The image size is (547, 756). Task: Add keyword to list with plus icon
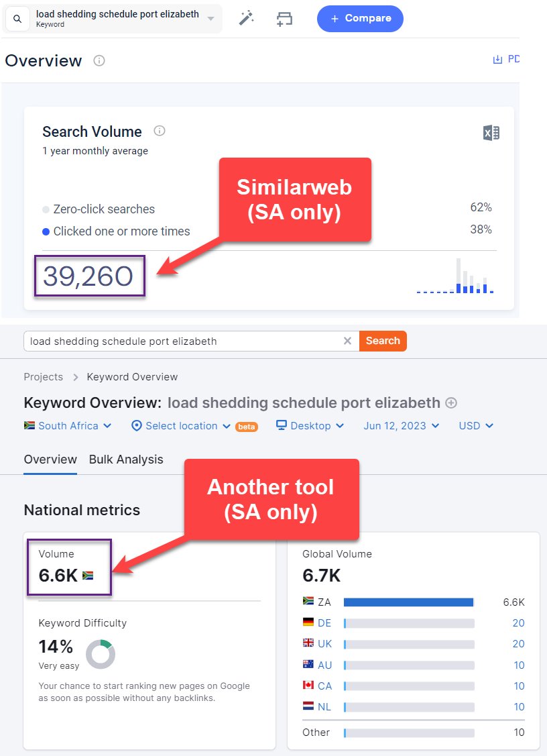tap(451, 402)
